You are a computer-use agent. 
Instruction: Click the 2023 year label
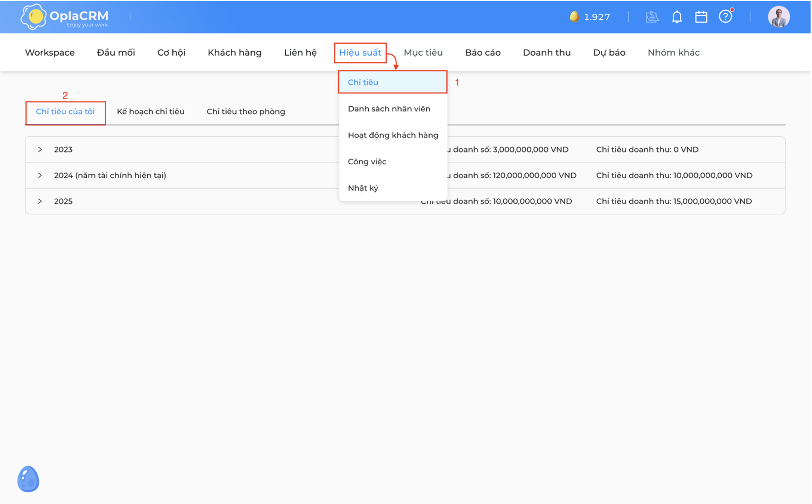coord(63,150)
